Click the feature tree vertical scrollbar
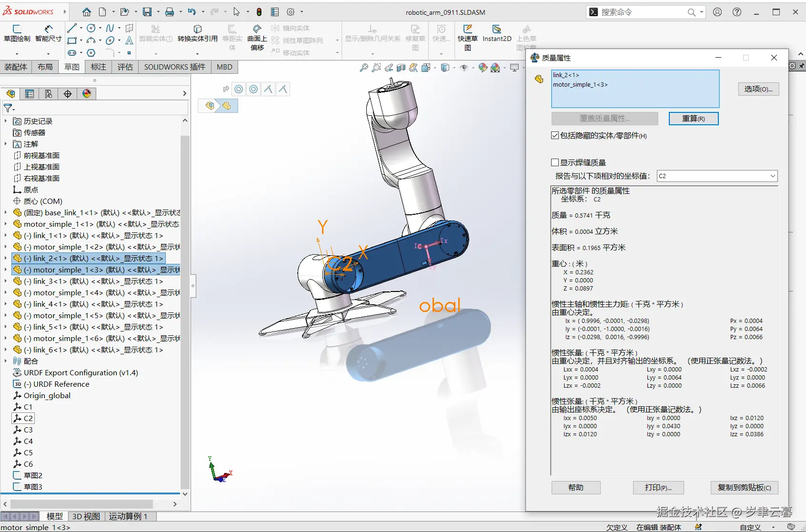The height and width of the screenshot is (532, 806). point(185,312)
